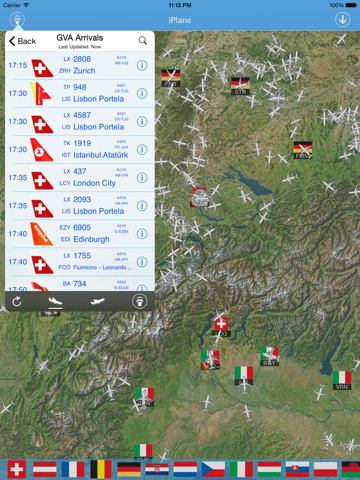The height and width of the screenshot is (480, 360).
Task: Tap the BGY Italian airport marker on map
Action: tap(269, 357)
